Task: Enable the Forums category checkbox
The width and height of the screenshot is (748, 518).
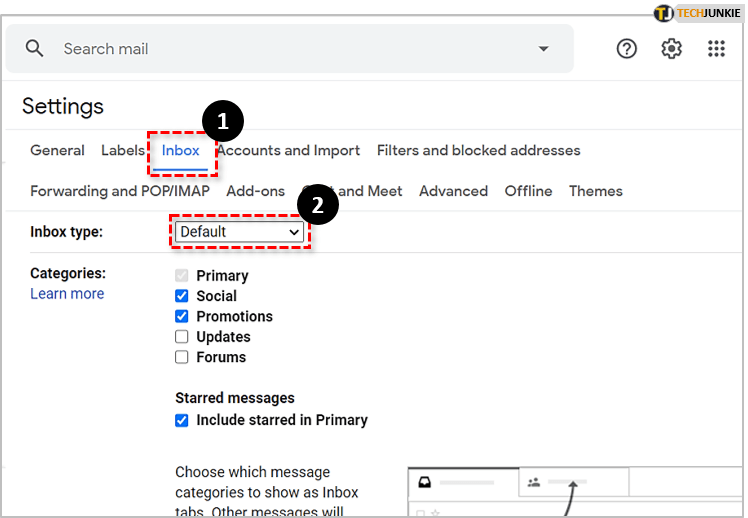Action: pyautogui.click(x=182, y=357)
